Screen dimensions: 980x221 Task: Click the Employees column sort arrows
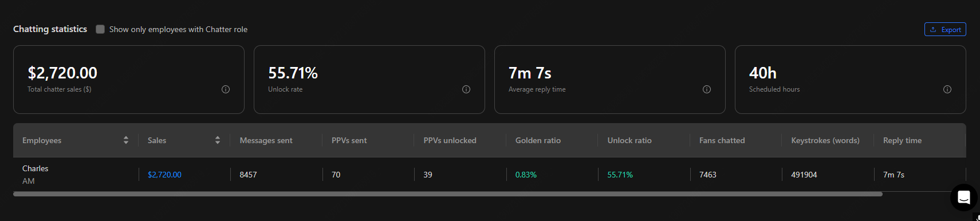pos(126,140)
